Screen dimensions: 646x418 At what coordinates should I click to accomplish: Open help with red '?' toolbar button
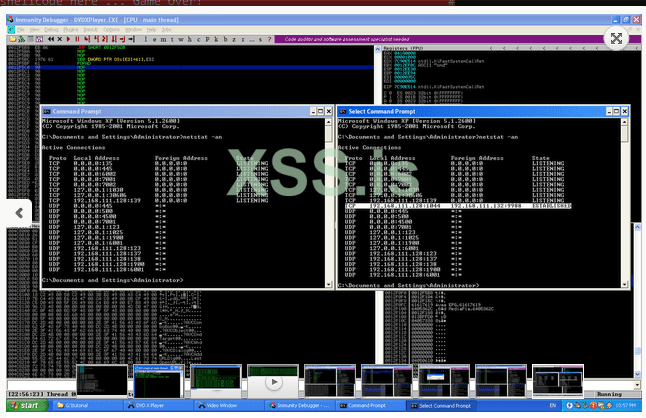pos(269,39)
